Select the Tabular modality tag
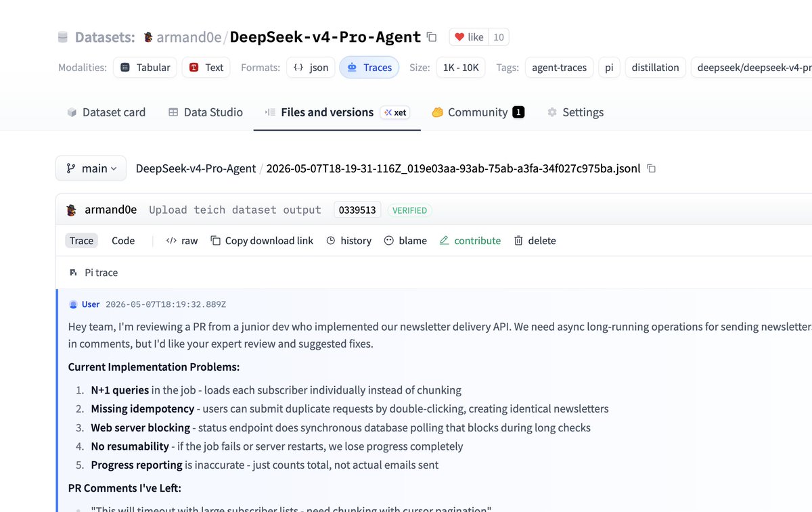 pos(145,68)
